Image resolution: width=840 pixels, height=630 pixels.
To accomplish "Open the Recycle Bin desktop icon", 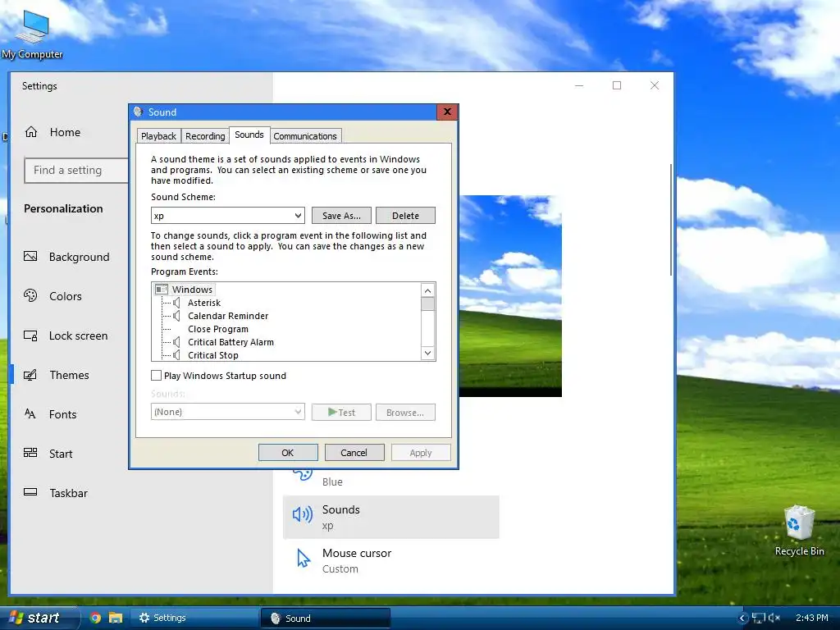I will [x=799, y=531].
